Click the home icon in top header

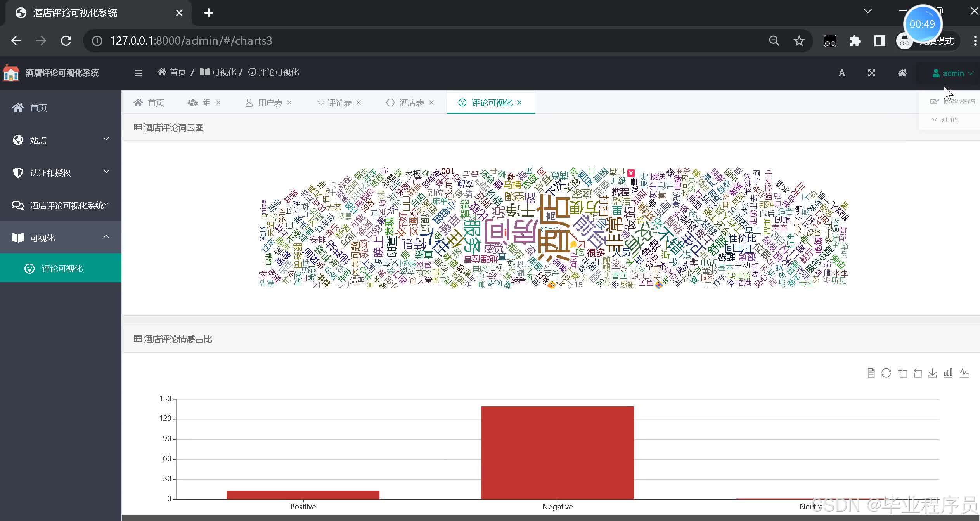coord(902,73)
